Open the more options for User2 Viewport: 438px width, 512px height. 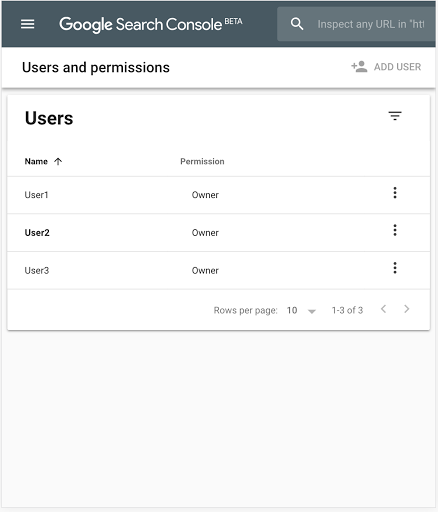pyautogui.click(x=395, y=230)
